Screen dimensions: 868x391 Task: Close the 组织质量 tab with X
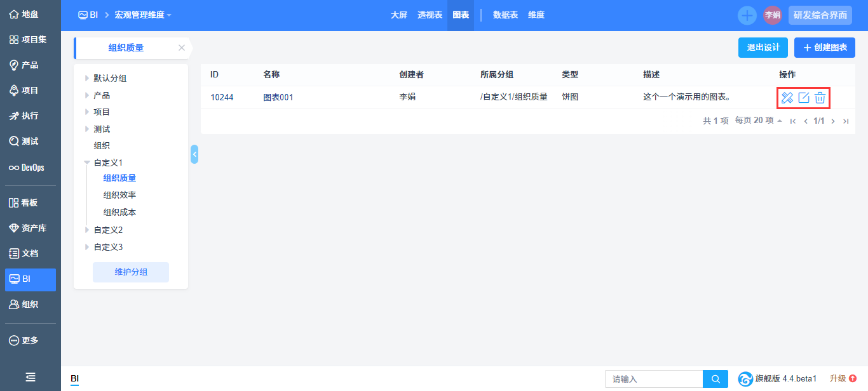[x=182, y=48]
